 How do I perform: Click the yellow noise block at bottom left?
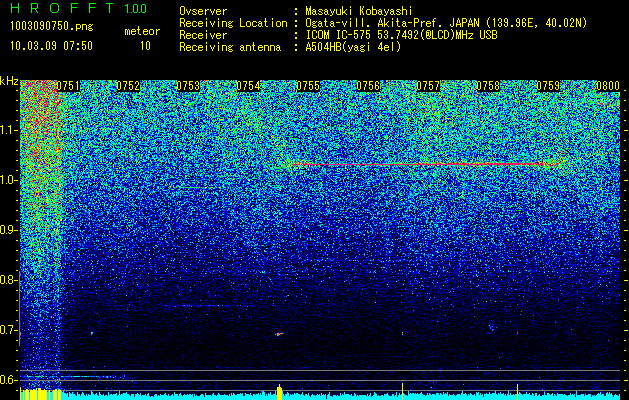[41, 394]
